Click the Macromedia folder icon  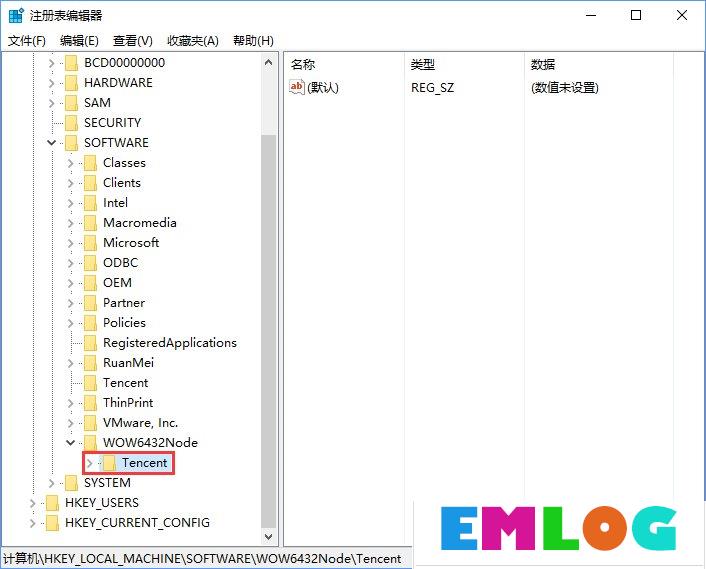[90, 222]
